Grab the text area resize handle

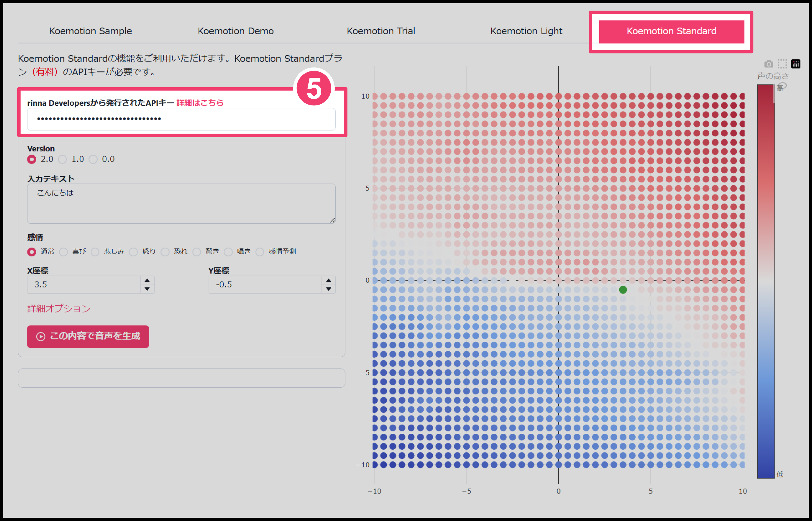tap(332, 220)
